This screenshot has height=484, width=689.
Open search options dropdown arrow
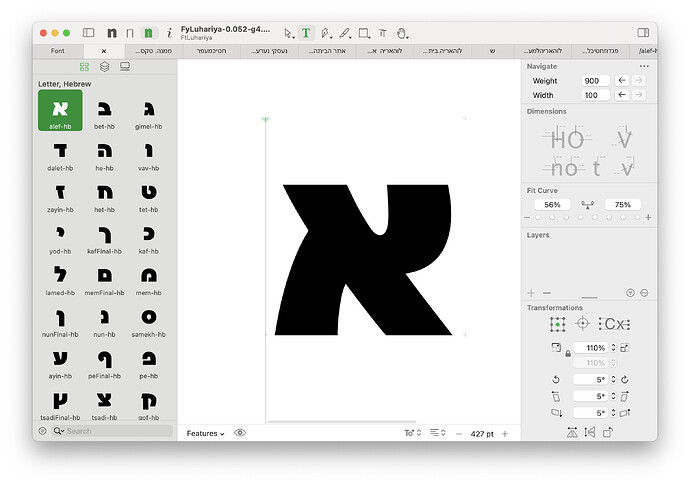58,431
